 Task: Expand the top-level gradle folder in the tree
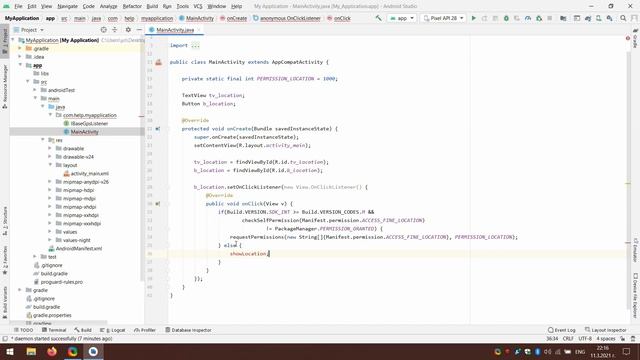[20, 290]
